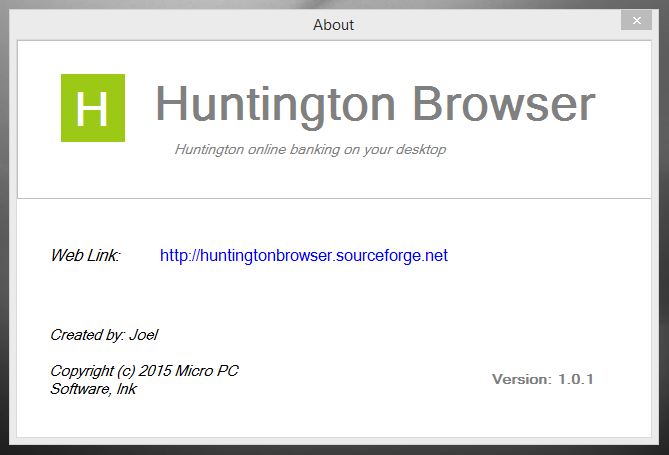
Task: Click the 'Created by: Joel' text
Action: click(x=104, y=335)
